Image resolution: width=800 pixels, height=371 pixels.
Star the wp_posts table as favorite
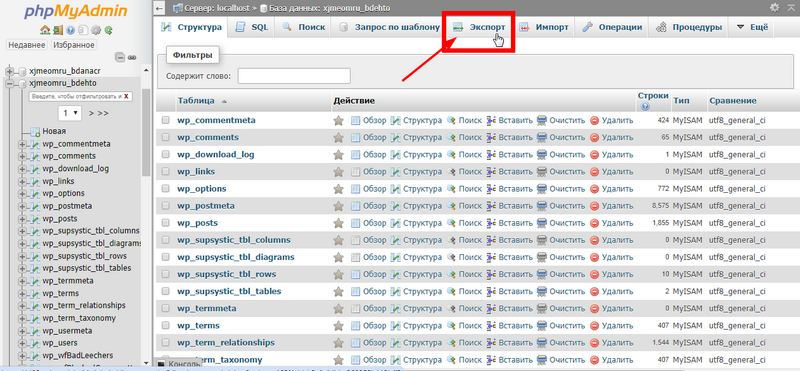click(x=338, y=224)
